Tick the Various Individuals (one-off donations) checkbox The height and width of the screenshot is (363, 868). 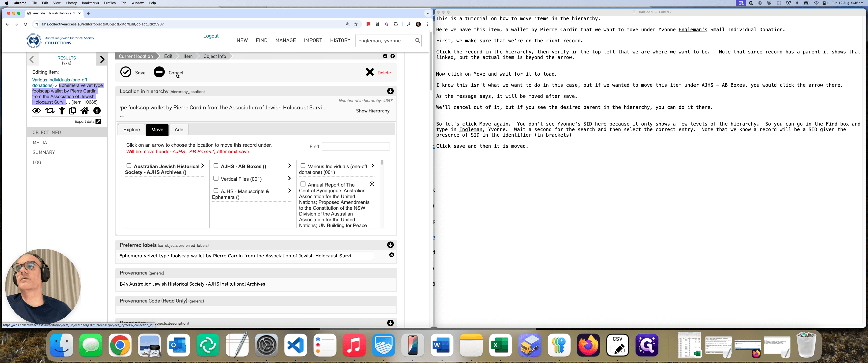(x=303, y=166)
